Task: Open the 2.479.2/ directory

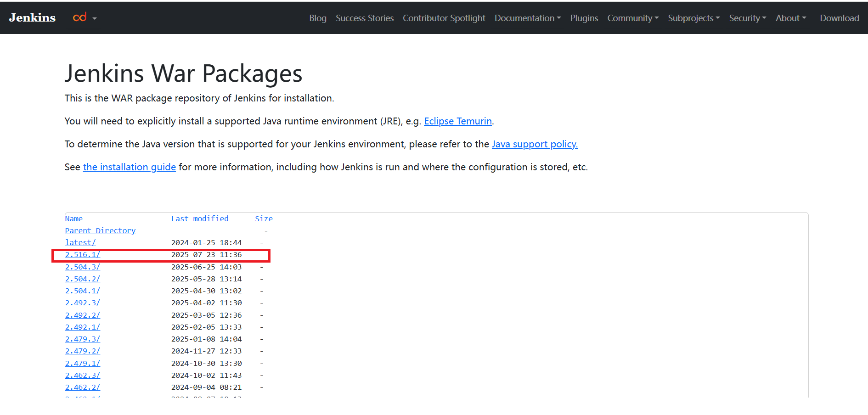Action: 83,351
